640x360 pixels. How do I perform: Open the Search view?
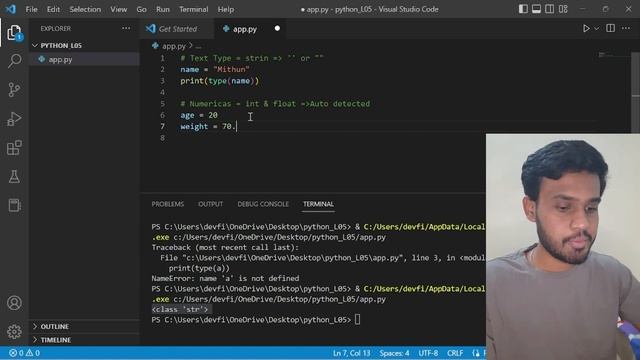tap(14, 61)
